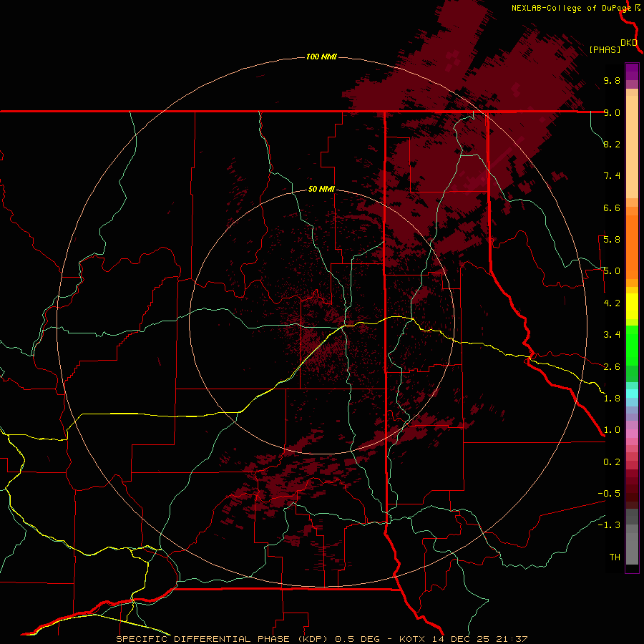Viewport: 644px width, 644px height.
Task: Click the KDP 0.5 DEG KOTX caption
Action: (321, 639)
